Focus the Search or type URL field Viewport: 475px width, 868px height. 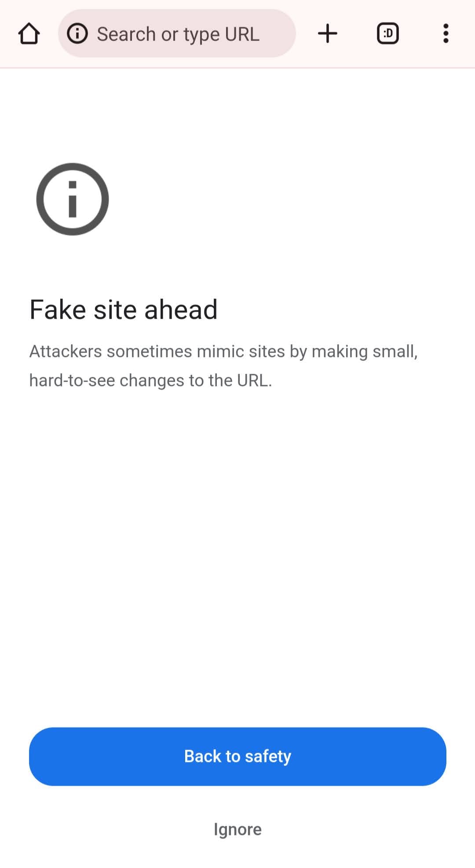[177, 33]
